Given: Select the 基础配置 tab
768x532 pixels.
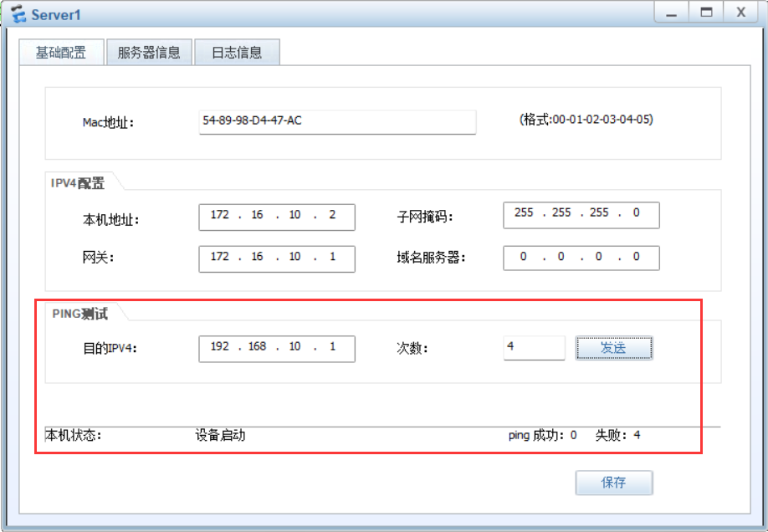Looking at the screenshot, I should click(60, 52).
